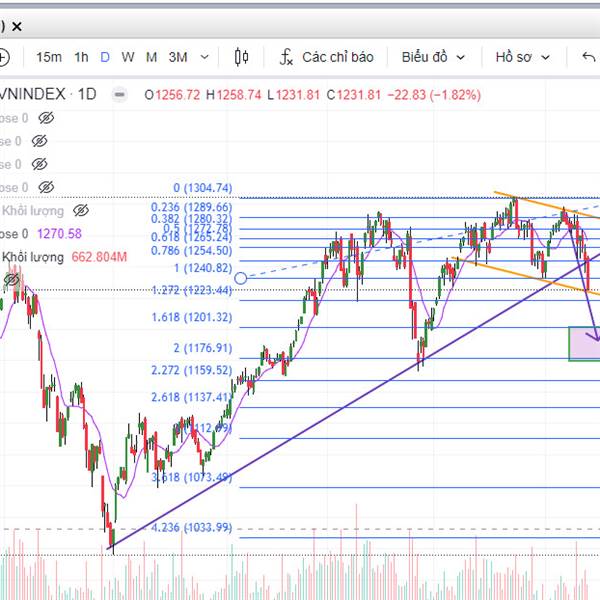Click the Các chỉ báo button
Viewport: 600px width, 600px height.
point(337,57)
